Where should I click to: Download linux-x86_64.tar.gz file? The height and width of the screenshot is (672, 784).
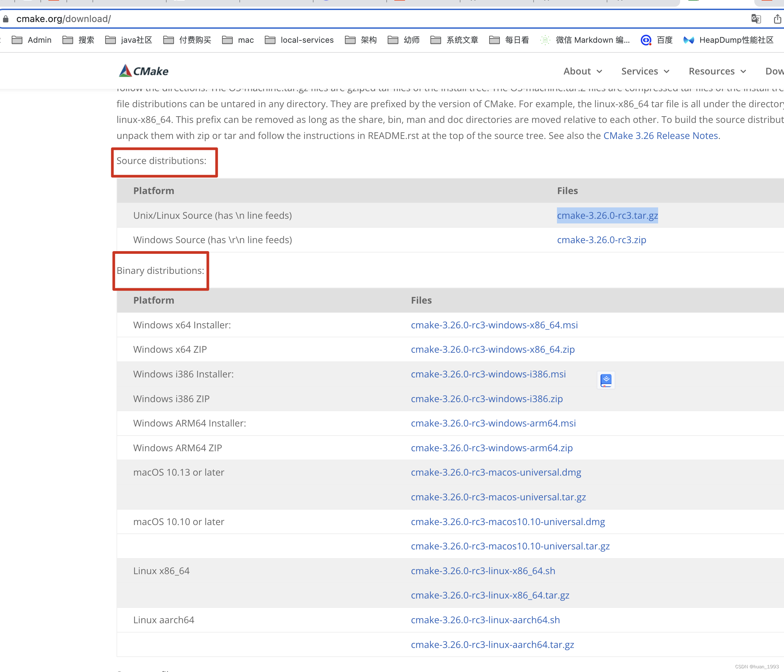coord(490,596)
